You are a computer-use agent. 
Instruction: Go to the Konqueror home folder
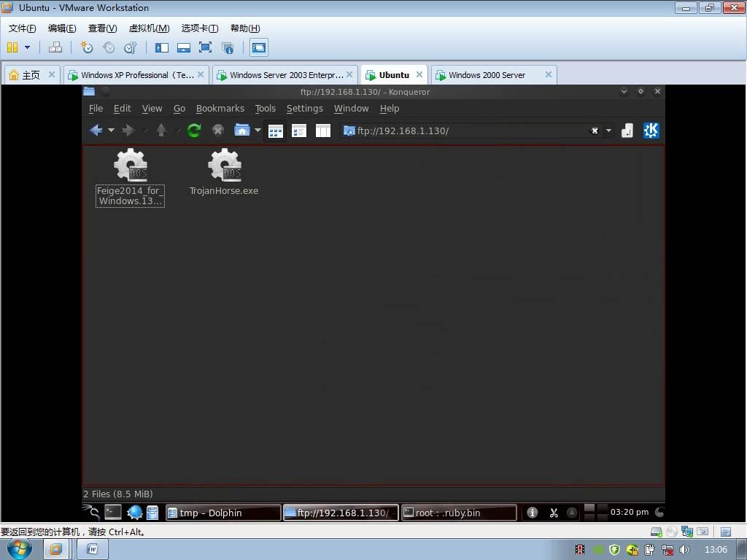pos(242,130)
